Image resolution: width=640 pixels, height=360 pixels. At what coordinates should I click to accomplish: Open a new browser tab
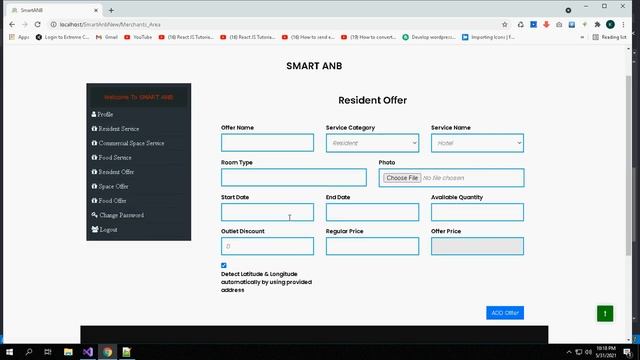click(x=111, y=10)
